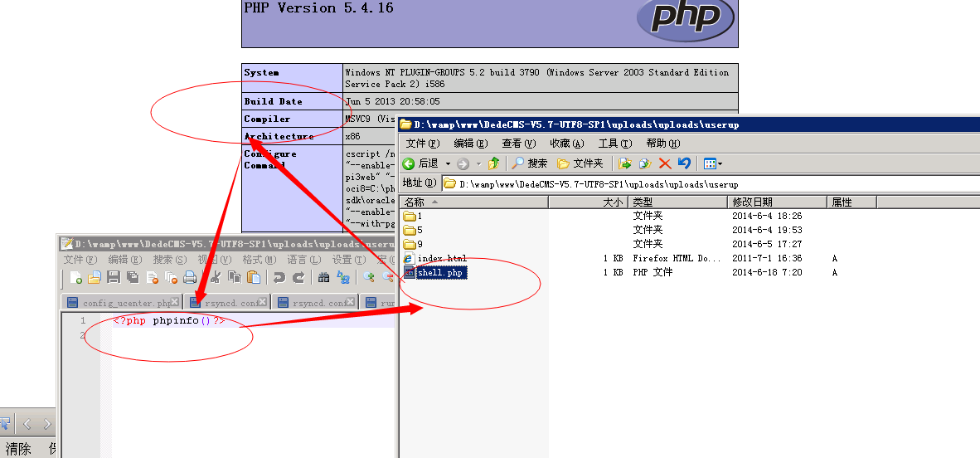This screenshot has width=980, height=458.
Task: Click the blue Undo icon in Explorer toolbar
Action: click(684, 164)
